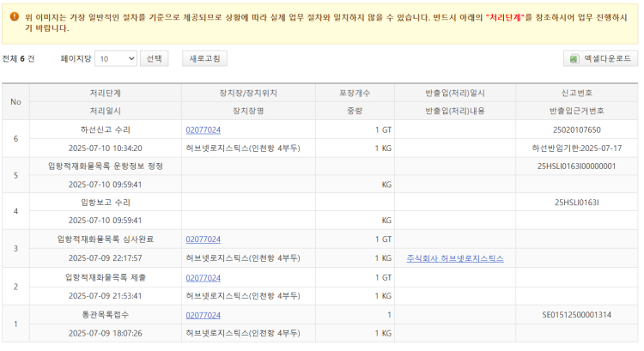Select number SE01512500001314
The image size is (644, 351).
[x=577, y=315]
